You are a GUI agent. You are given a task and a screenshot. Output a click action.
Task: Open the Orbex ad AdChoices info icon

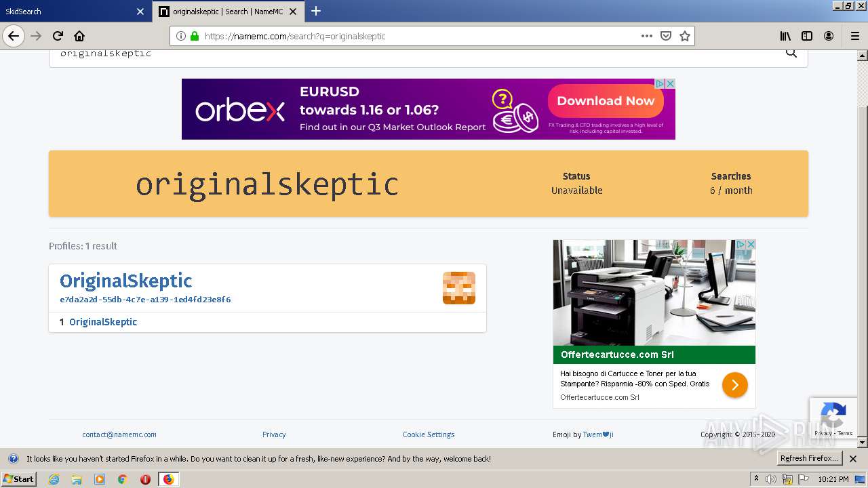[659, 83]
